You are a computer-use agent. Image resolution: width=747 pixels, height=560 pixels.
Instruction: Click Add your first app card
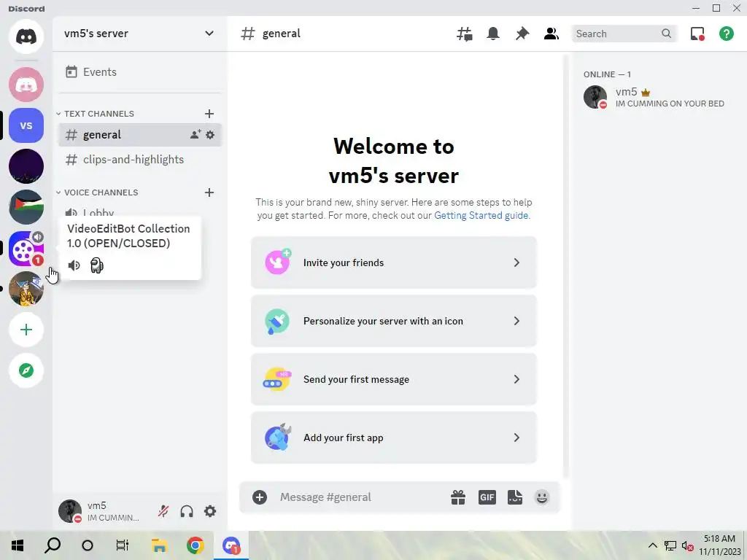coord(393,437)
